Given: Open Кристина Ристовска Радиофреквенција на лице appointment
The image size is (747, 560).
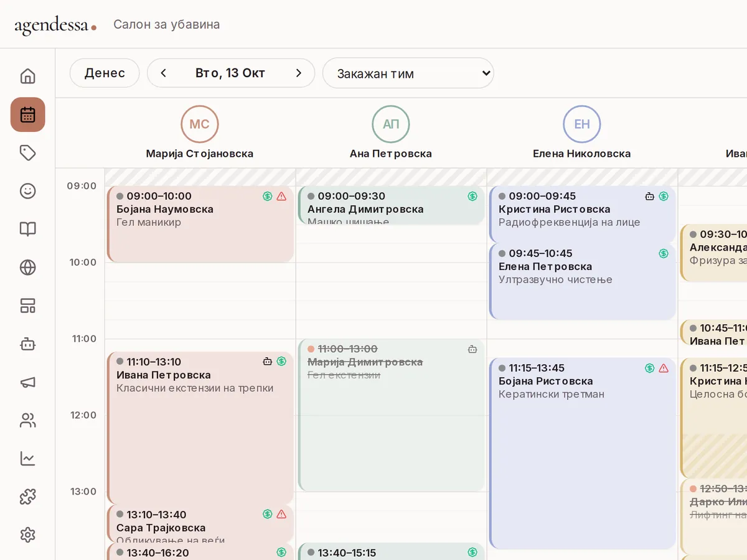Looking at the screenshot, I should pyautogui.click(x=583, y=215).
